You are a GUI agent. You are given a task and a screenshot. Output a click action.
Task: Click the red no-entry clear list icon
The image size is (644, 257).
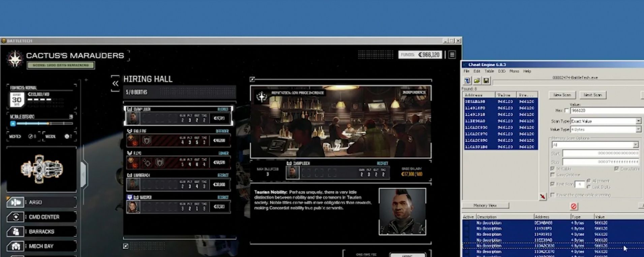[574, 206]
